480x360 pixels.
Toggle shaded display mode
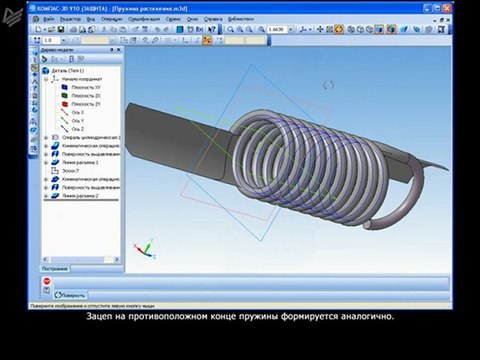coord(379,30)
